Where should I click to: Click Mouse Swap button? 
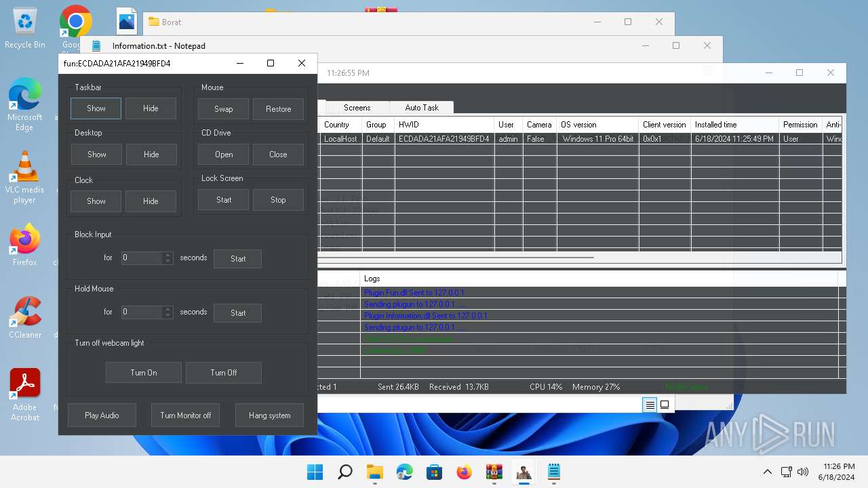(223, 109)
